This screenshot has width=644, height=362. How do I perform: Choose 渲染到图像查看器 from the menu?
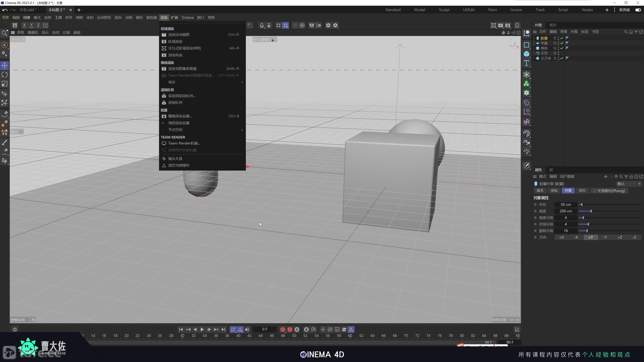[x=182, y=69]
